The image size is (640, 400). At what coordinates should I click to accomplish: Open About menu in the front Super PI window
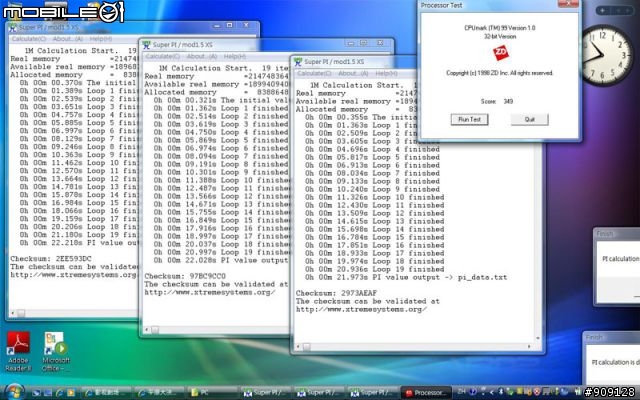coord(353,73)
